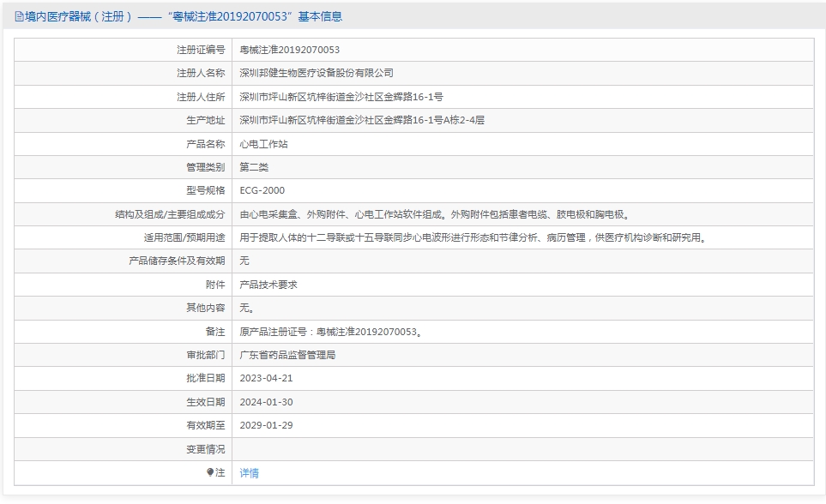Image resolution: width=826 pixels, height=504 pixels.
Task: Click the label 生产地址
Action: [x=206, y=120]
